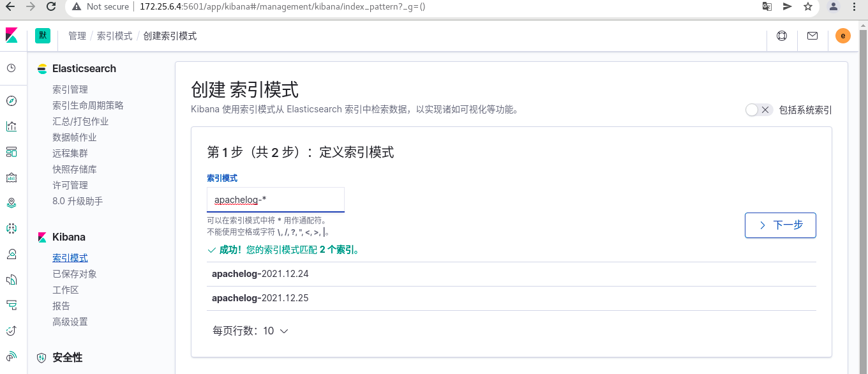Image resolution: width=868 pixels, height=374 pixels.
Task: Click the browser forward arrow
Action: [x=31, y=6]
